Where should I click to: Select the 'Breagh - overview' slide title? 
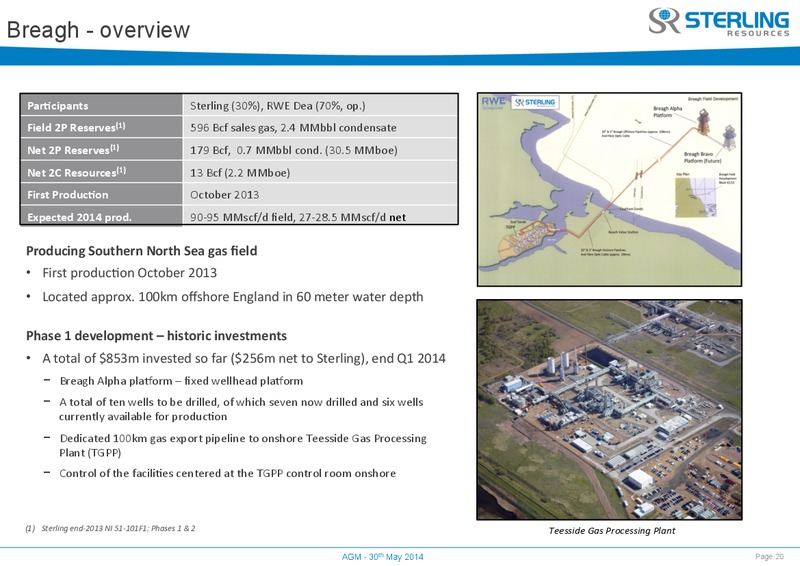pyautogui.click(x=98, y=30)
